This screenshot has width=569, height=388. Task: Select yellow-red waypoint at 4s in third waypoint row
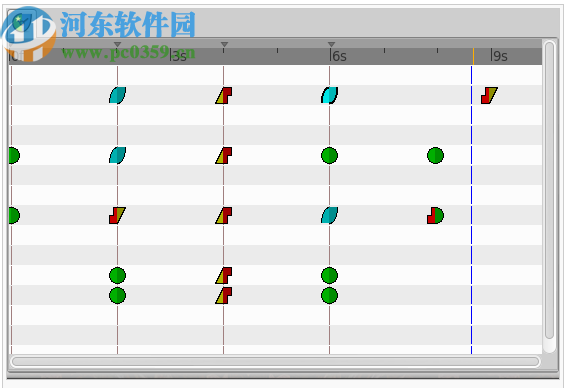click(x=224, y=215)
